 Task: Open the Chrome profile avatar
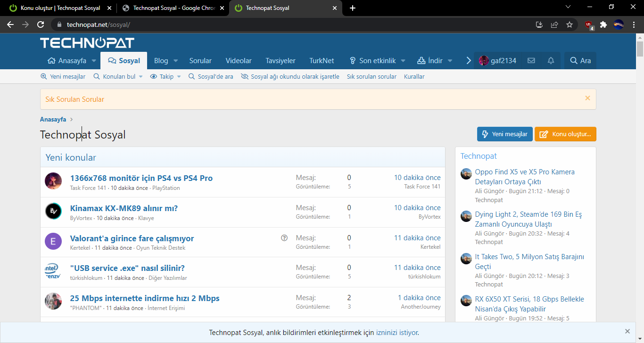pos(619,24)
